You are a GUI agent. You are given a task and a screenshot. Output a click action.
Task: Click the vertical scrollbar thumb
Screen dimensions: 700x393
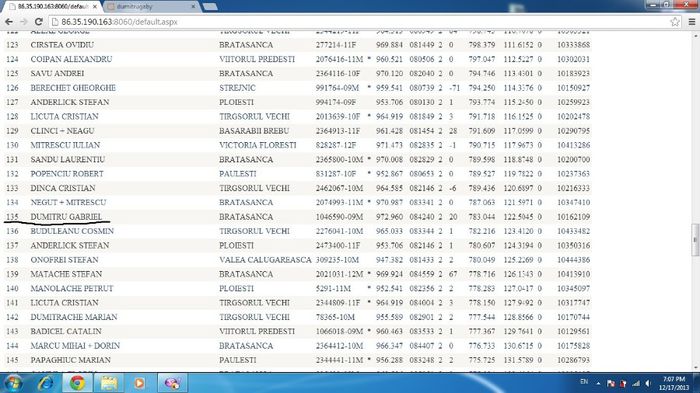[x=695, y=240]
